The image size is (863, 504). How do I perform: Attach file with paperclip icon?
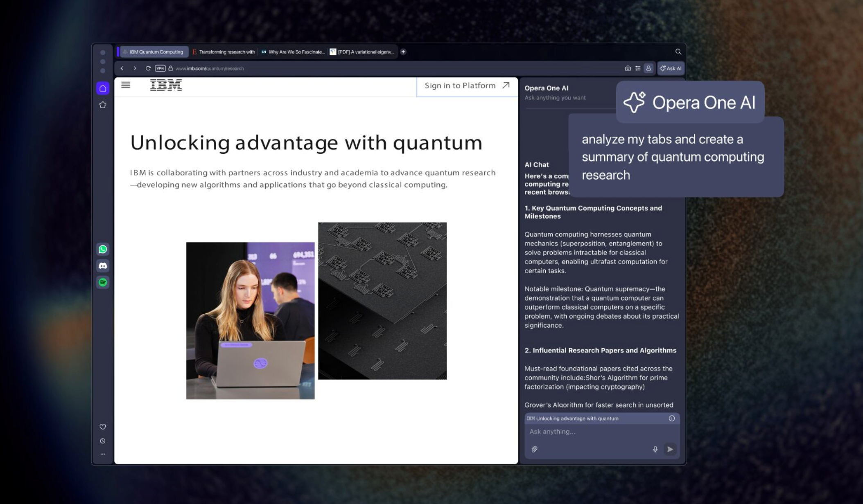(534, 449)
